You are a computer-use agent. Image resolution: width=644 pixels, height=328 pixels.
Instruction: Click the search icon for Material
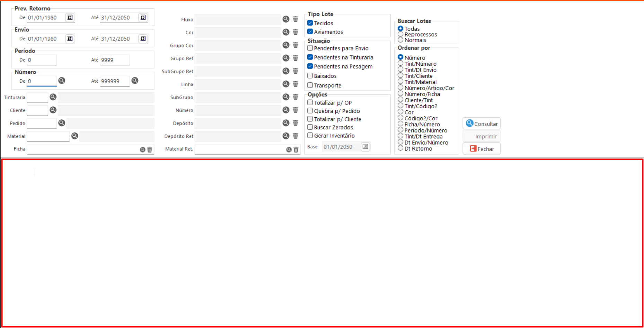coord(74,136)
